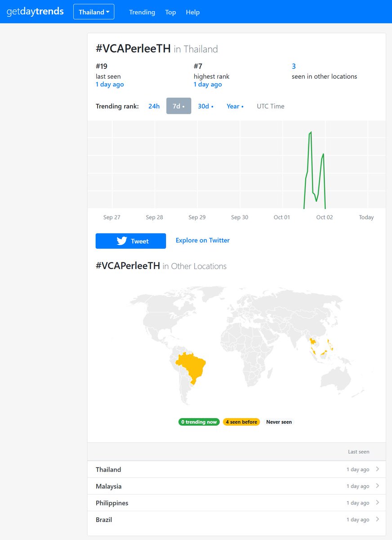Click the 'Last seen' column header
The width and height of the screenshot is (392, 540).
pos(359,452)
